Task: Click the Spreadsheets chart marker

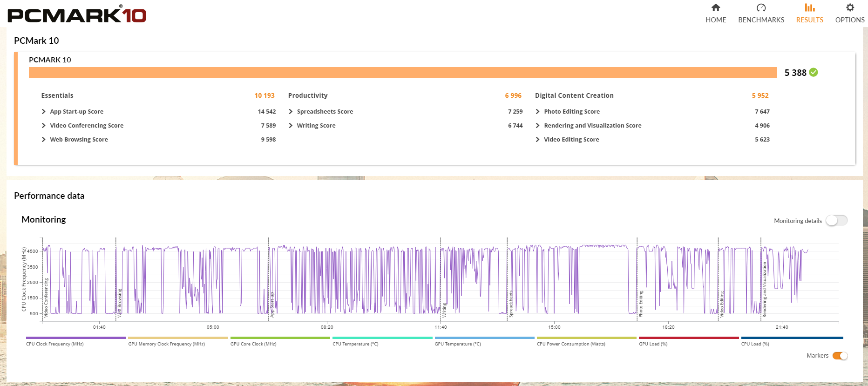Action: click(x=511, y=304)
